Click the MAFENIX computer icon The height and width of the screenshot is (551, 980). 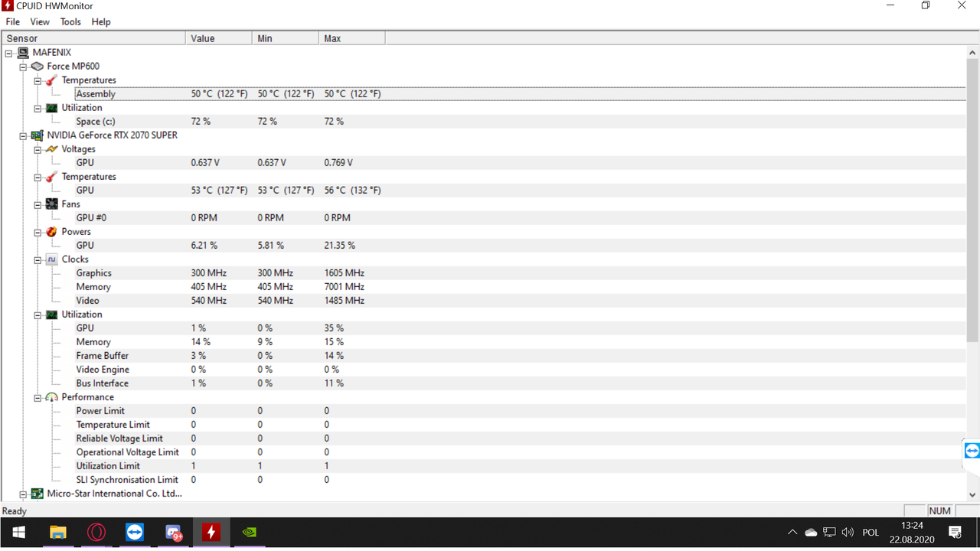tap(23, 53)
